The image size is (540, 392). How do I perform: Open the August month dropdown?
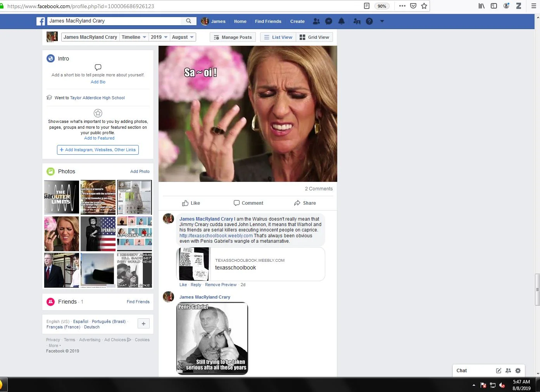pyautogui.click(x=183, y=37)
